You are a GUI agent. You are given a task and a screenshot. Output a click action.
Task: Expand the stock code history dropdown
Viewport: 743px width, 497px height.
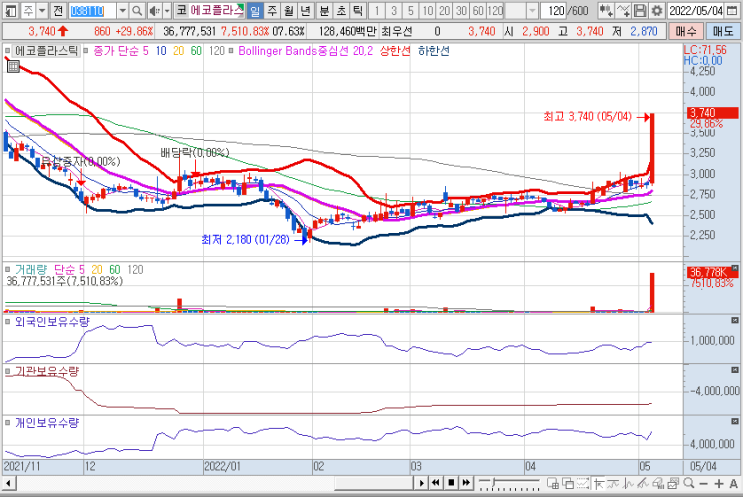[x=122, y=10]
